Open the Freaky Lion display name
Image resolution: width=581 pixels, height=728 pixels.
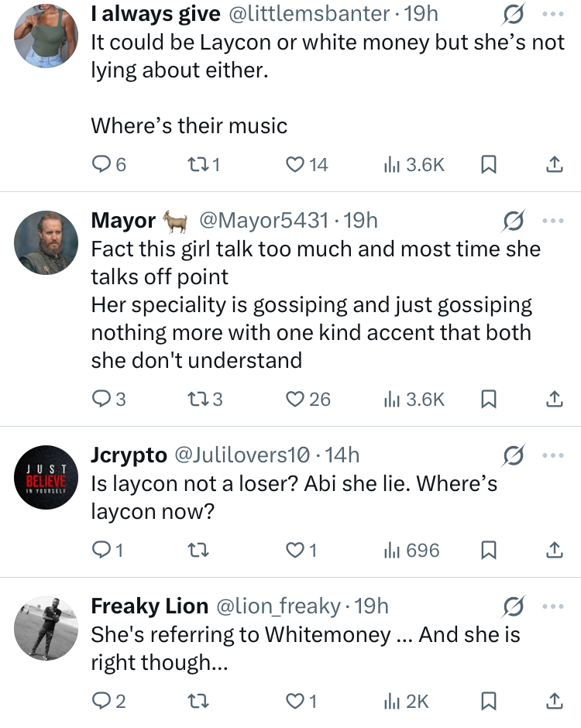tap(150, 606)
